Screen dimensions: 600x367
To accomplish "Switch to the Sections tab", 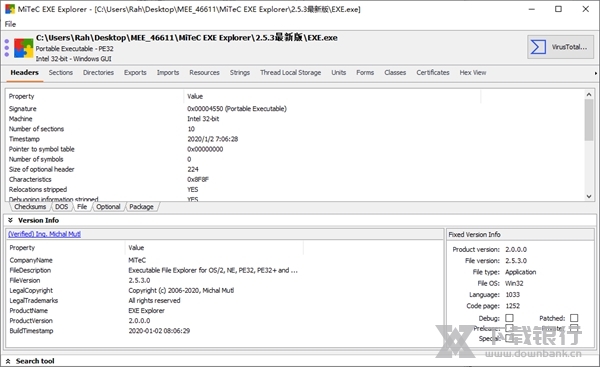I will (x=60, y=73).
